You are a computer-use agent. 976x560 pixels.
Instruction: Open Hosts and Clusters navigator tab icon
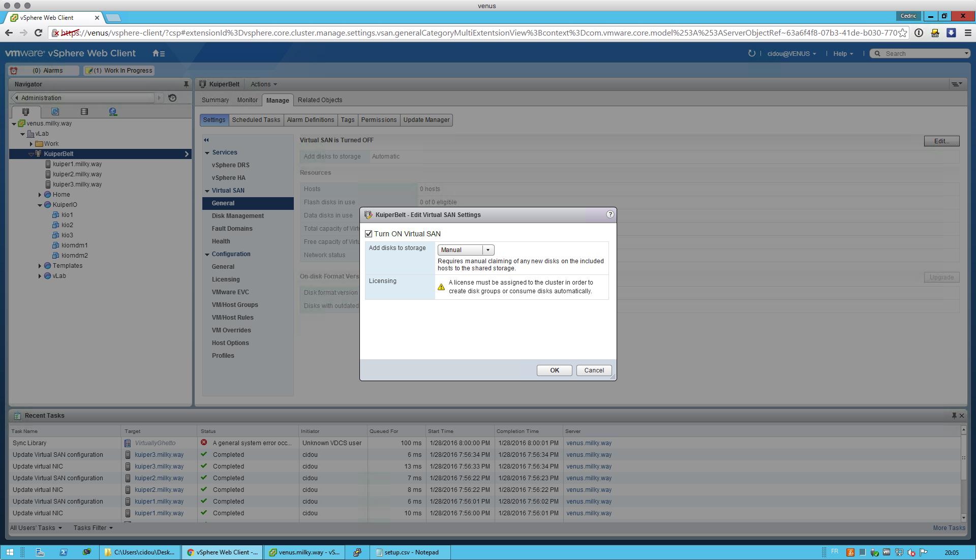(26, 112)
